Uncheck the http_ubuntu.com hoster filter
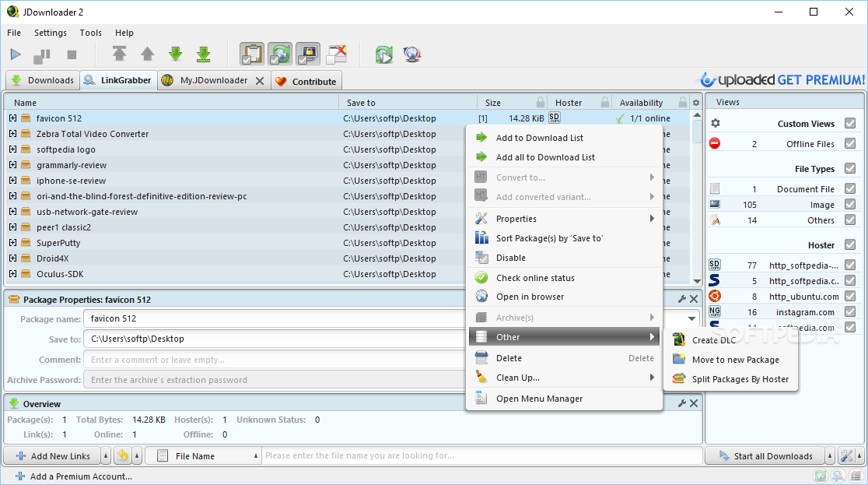The height and width of the screenshot is (485, 868). [850, 296]
